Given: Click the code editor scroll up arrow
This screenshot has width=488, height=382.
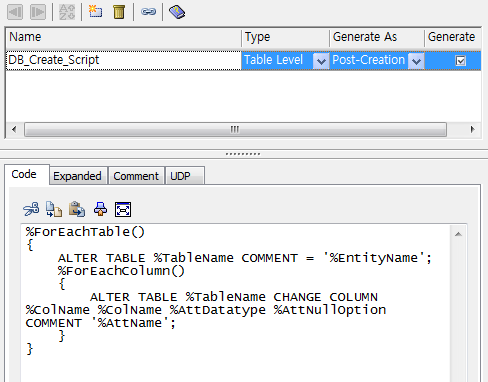Looking at the screenshot, I should tap(458, 234).
